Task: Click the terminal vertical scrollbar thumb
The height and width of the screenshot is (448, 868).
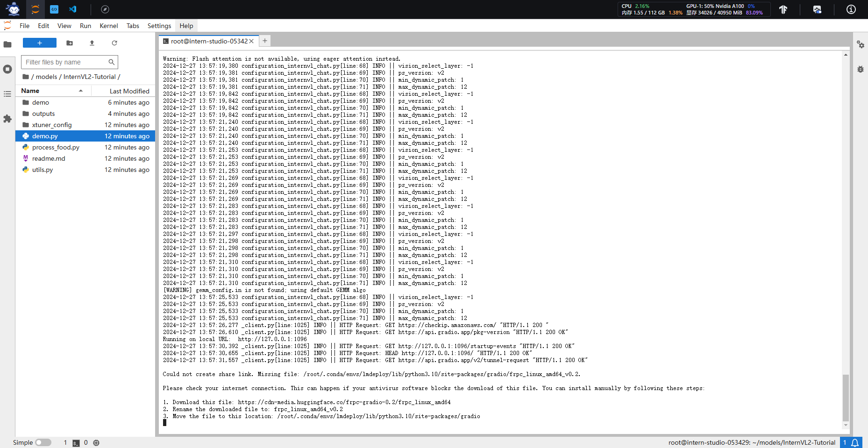Action: (846, 398)
